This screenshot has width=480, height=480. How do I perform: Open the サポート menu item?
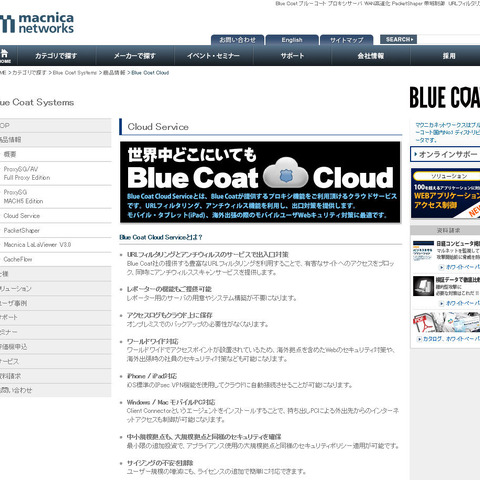click(x=292, y=56)
